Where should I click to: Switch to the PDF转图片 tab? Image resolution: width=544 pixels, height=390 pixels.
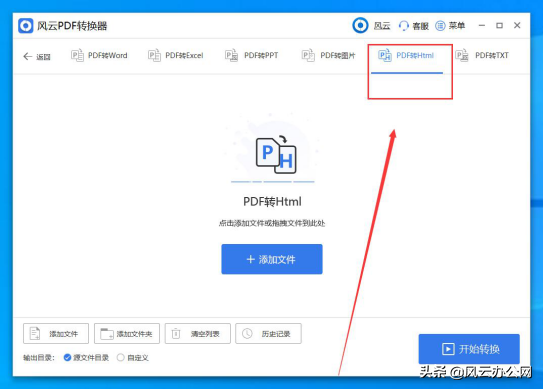[x=329, y=56]
